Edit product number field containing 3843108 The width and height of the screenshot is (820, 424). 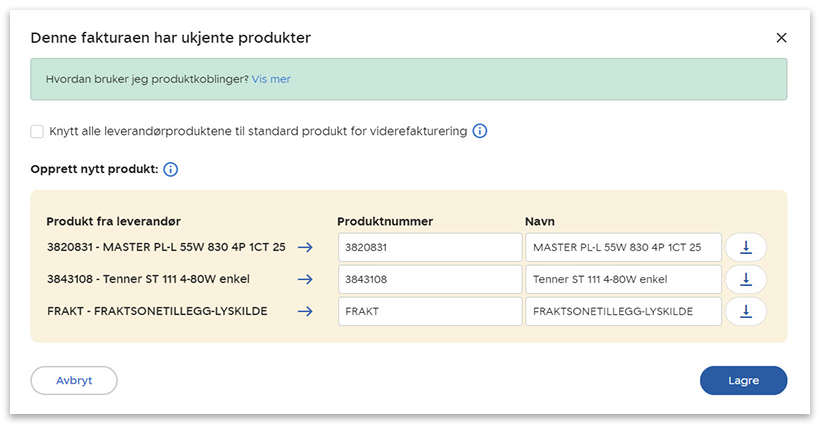[x=428, y=279]
